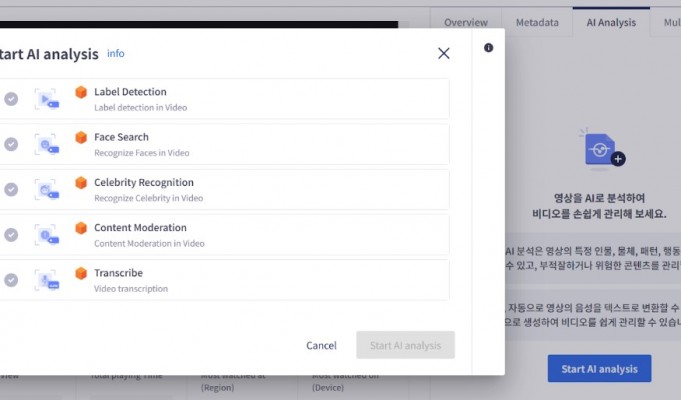
Task: Select the AI Analysis tab
Action: (610, 22)
